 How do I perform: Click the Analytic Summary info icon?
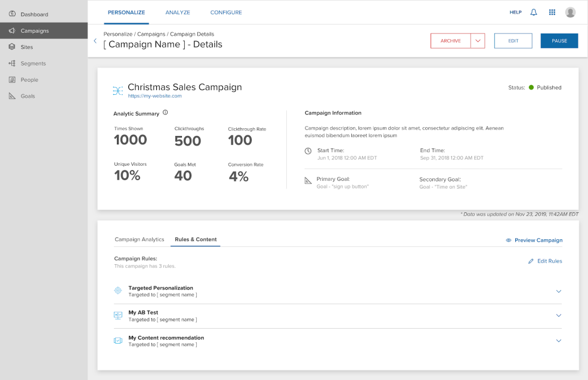pyautogui.click(x=165, y=113)
